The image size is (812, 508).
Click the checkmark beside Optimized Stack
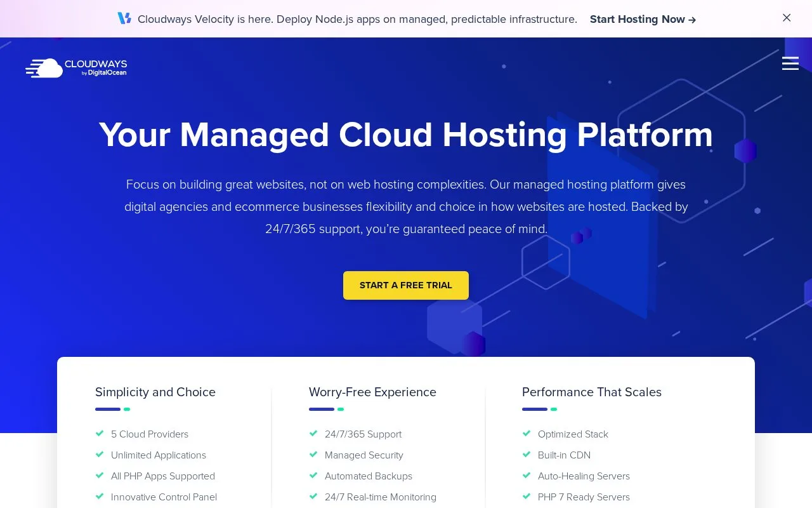click(527, 434)
